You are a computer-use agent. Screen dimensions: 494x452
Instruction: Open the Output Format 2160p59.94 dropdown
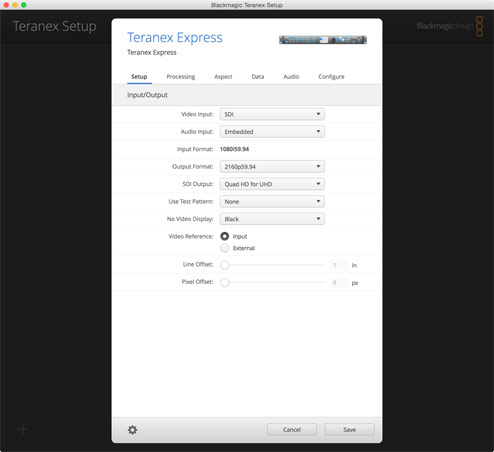click(x=272, y=167)
